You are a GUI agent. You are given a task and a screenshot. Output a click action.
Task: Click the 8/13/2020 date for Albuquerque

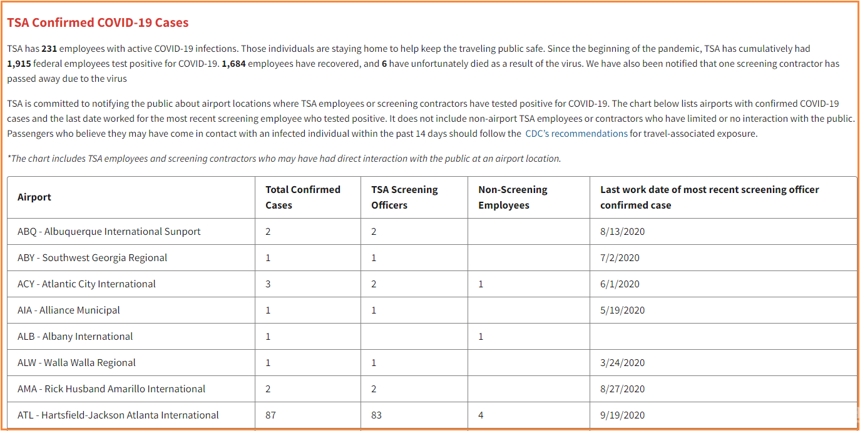click(x=622, y=231)
